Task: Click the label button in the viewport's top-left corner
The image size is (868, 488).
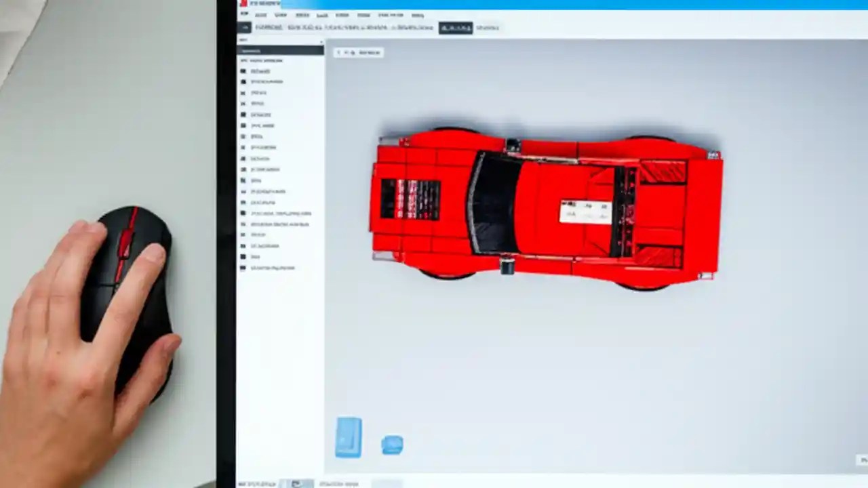Action: click(369, 52)
